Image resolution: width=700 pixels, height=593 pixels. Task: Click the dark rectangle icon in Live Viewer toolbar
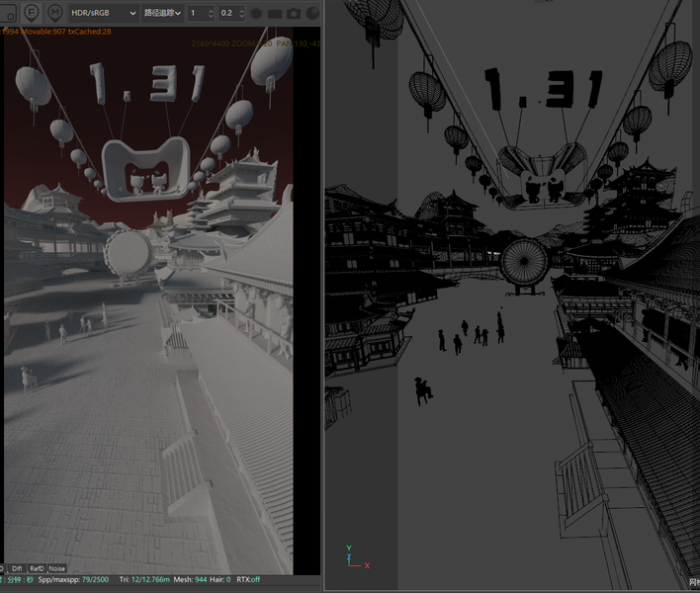(275, 14)
